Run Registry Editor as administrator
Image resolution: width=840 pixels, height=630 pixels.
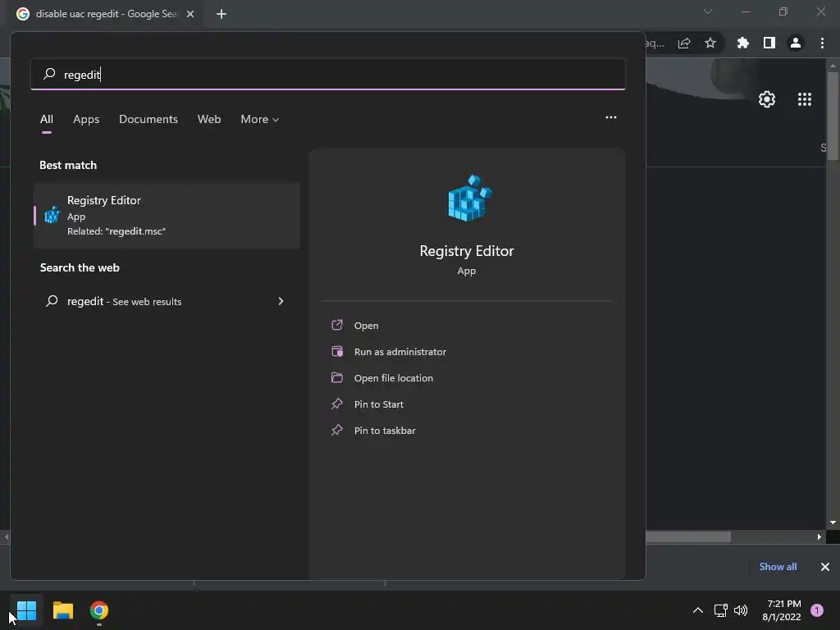pyautogui.click(x=399, y=352)
